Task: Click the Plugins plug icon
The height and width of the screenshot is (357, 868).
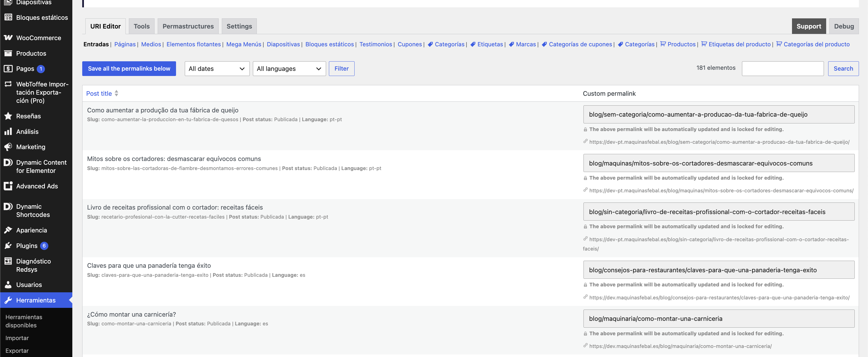Action: (8, 246)
